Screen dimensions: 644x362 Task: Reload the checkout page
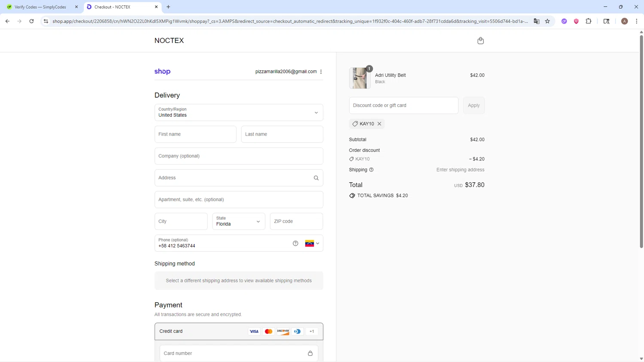click(31, 21)
